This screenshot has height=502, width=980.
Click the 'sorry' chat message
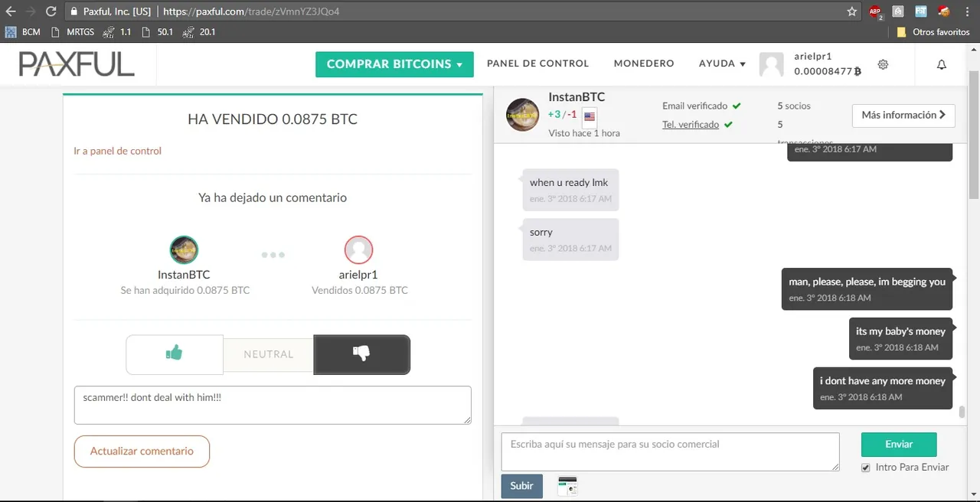click(570, 240)
